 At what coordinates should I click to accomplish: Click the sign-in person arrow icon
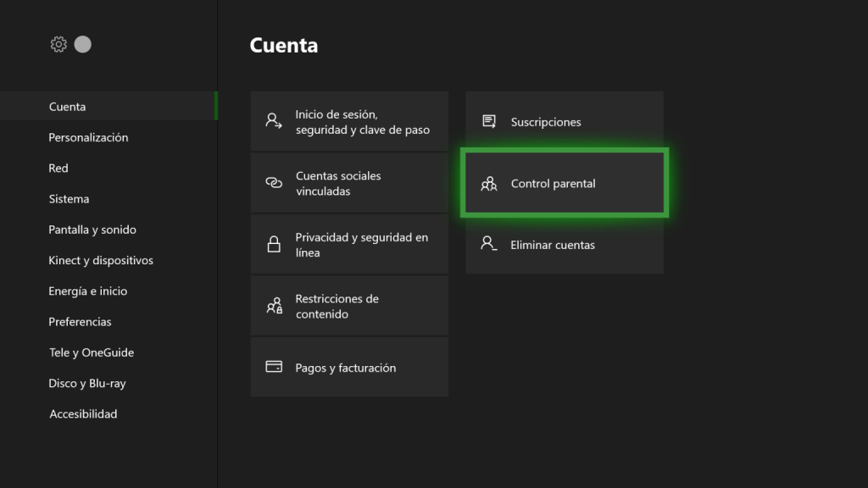[274, 121]
